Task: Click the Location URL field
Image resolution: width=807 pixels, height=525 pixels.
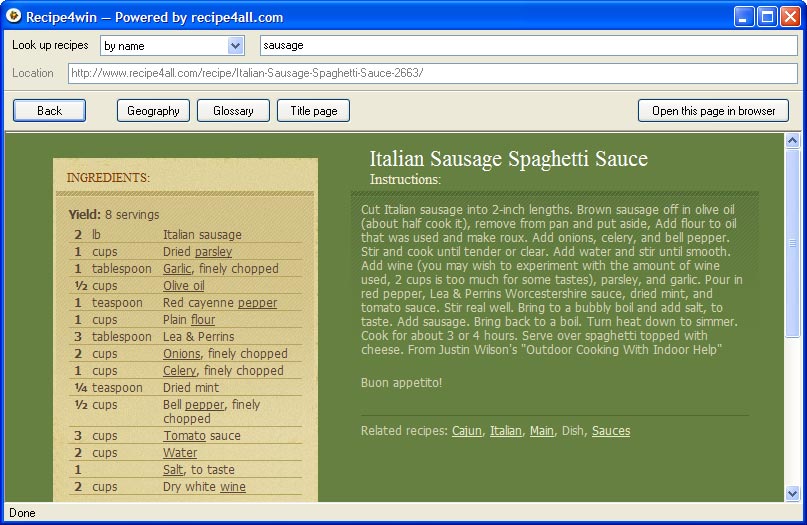Action: tap(432, 73)
